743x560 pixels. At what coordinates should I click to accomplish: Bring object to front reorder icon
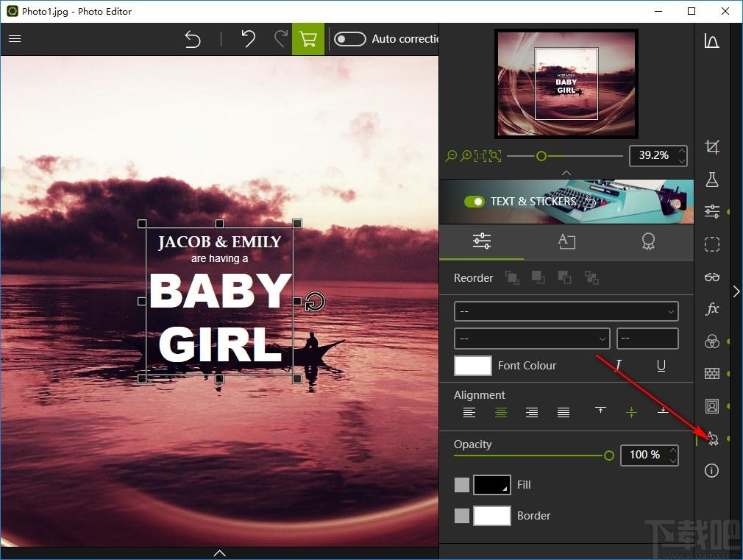(x=512, y=277)
